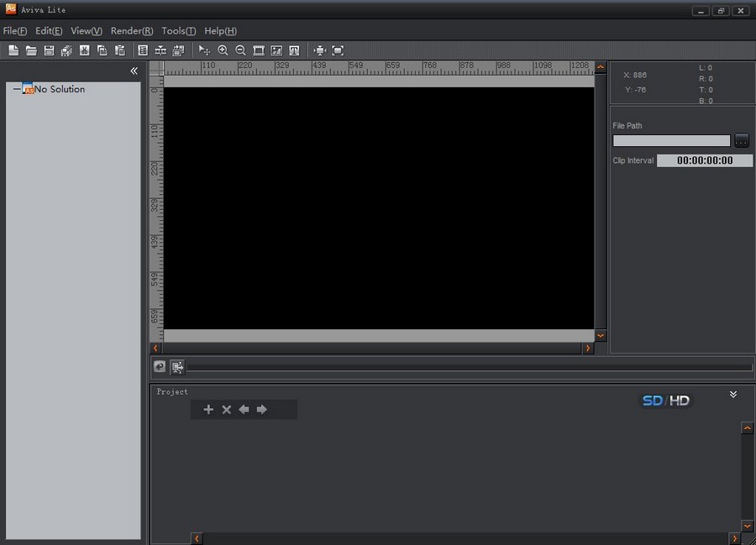Open a file with the folder icon
The width and height of the screenshot is (756, 545).
pos(31,50)
